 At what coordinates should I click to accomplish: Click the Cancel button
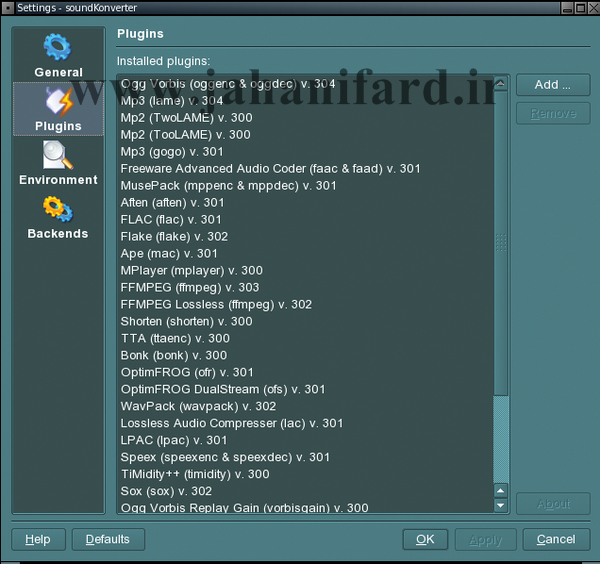(555, 539)
